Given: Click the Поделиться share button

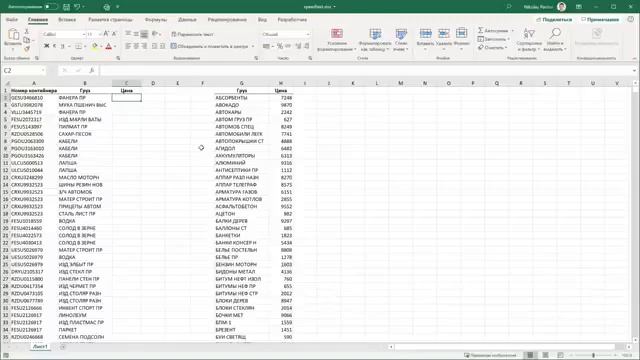Looking at the screenshot, I should coord(554,20).
